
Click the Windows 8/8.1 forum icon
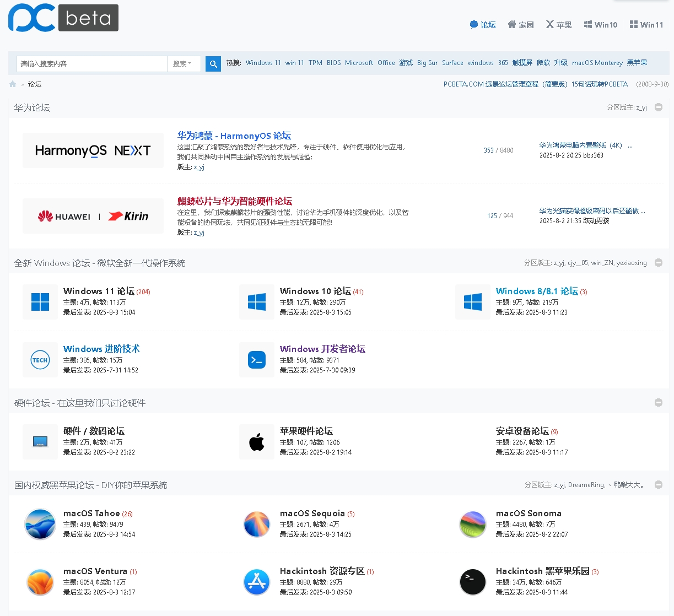(x=473, y=302)
